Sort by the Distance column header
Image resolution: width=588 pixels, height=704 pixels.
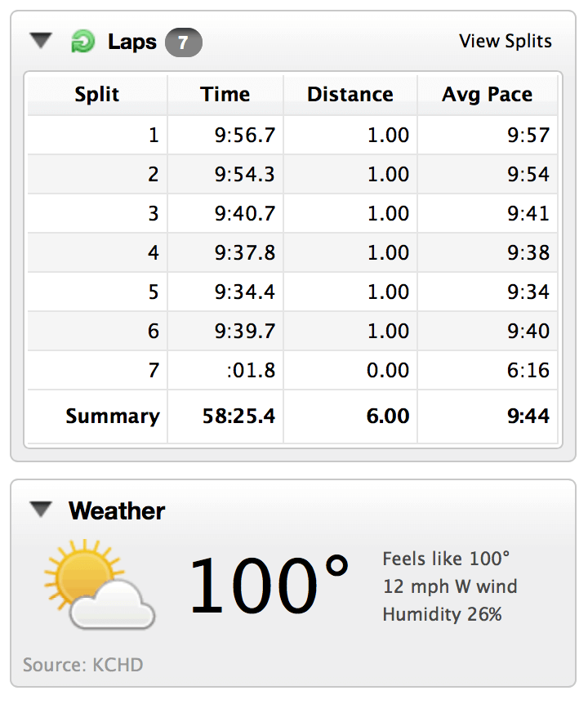coord(350,95)
